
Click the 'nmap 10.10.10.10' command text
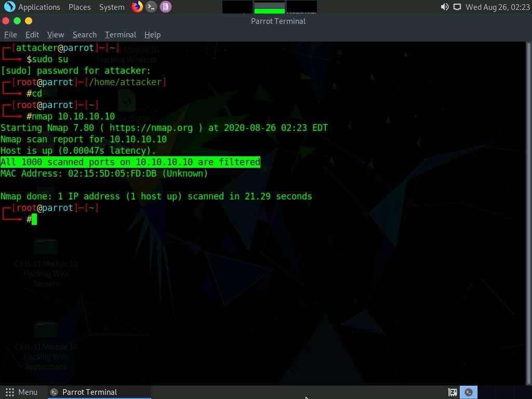pos(73,116)
